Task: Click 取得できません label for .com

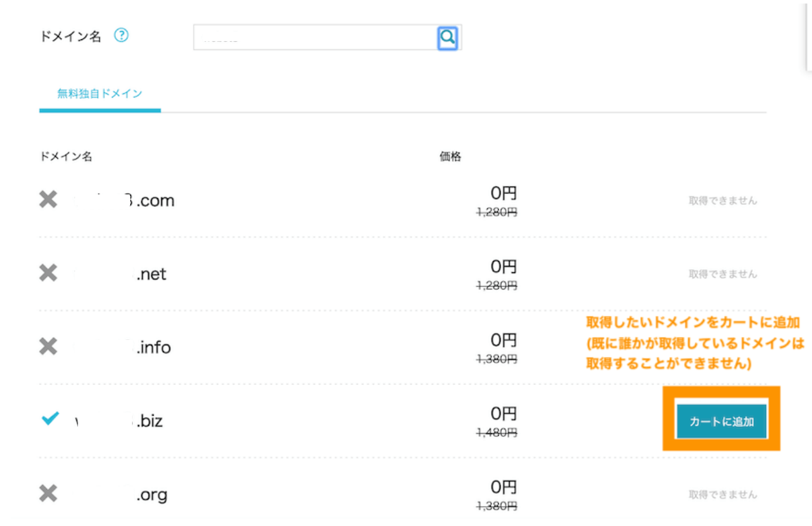Action: pos(722,201)
